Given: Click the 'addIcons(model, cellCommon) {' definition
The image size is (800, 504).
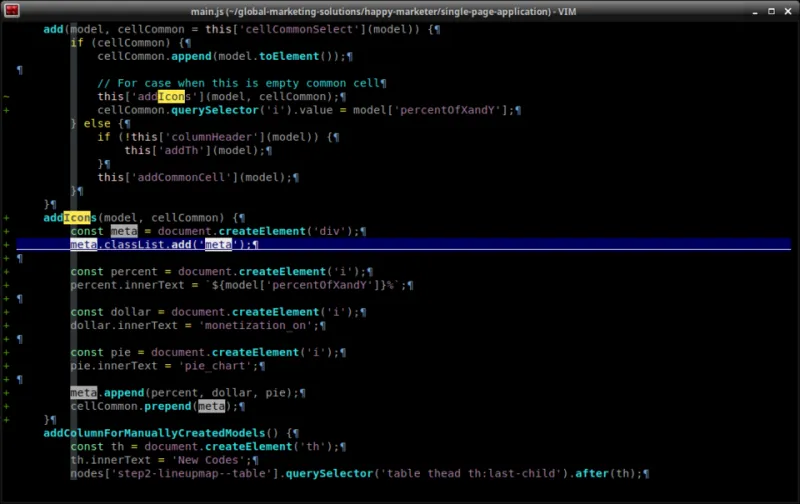Looking at the screenshot, I should (144, 218).
